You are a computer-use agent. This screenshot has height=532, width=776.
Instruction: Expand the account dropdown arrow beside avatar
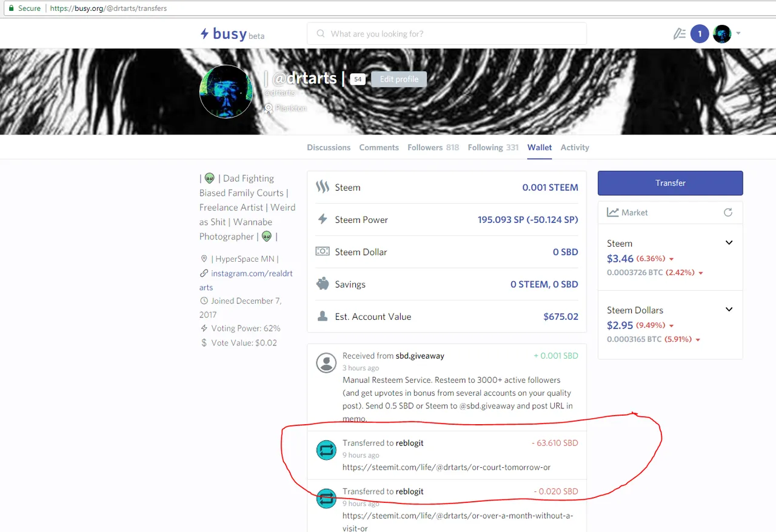[738, 34]
